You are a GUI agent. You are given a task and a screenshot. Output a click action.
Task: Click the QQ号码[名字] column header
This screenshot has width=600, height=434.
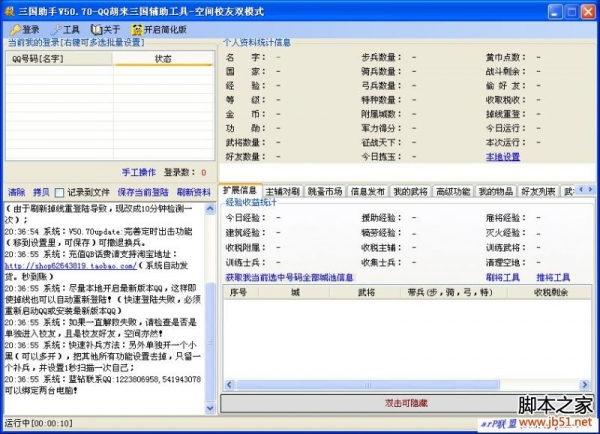coord(59,59)
